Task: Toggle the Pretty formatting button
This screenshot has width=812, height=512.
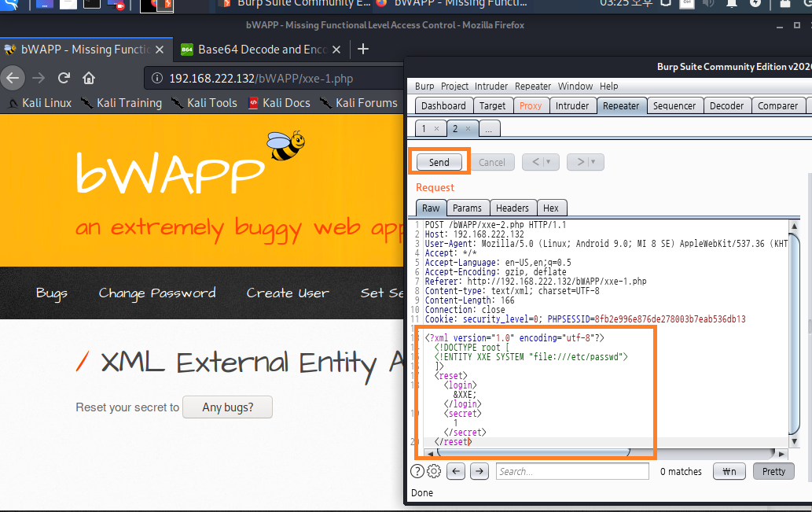Action: [x=773, y=472]
